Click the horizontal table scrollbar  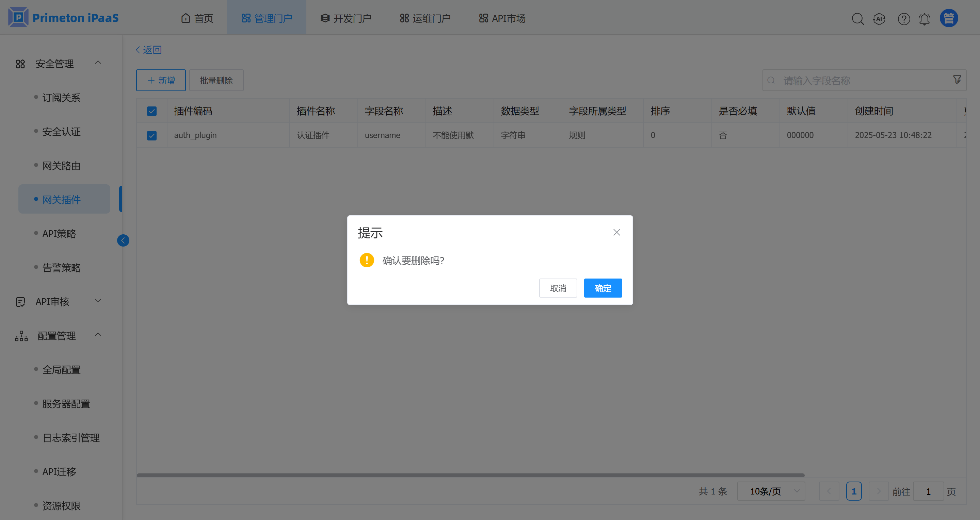470,475
